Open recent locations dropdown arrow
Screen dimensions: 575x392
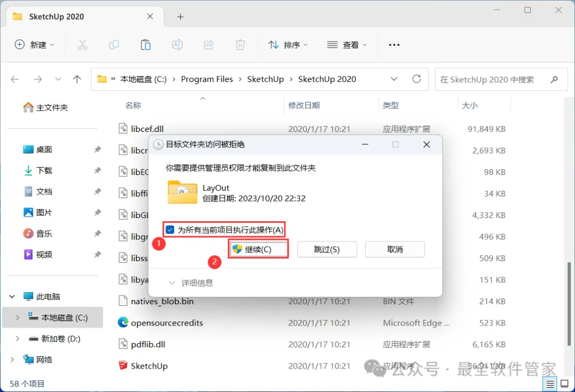tap(57, 79)
